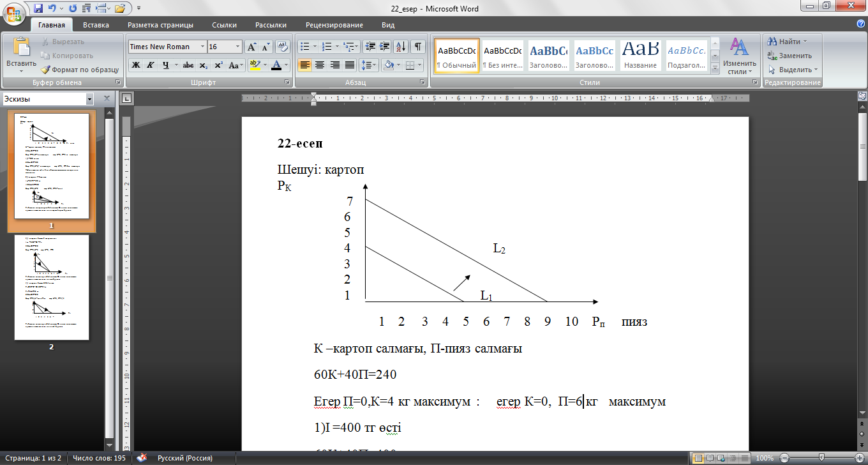This screenshot has width=868, height=465.
Task: Click Заменить (replace)
Action: tap(790, 56)
